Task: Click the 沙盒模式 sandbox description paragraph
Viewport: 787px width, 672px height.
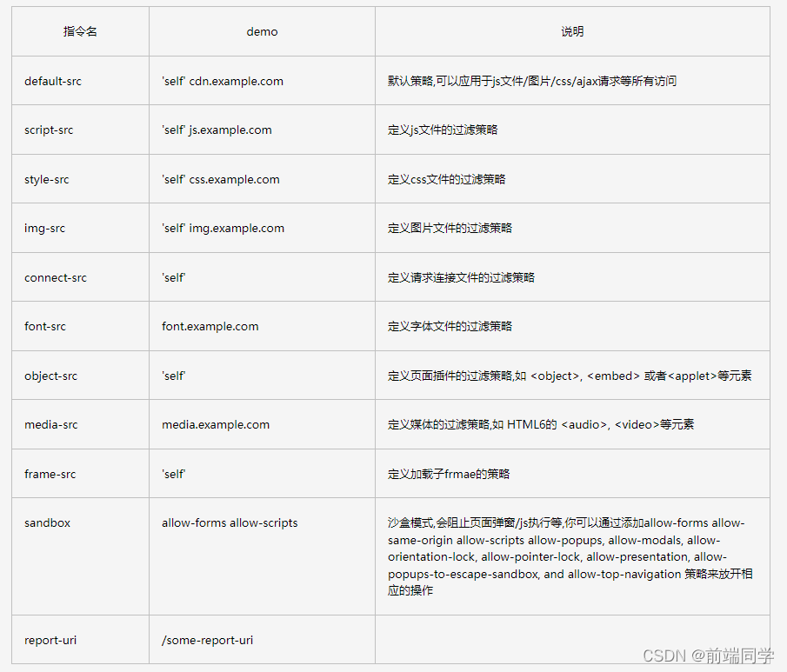Action: click(x=570, y=556)
